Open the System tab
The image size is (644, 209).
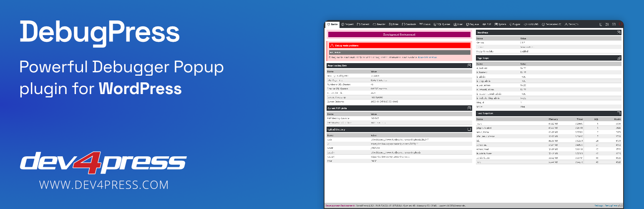pos(500,24)
